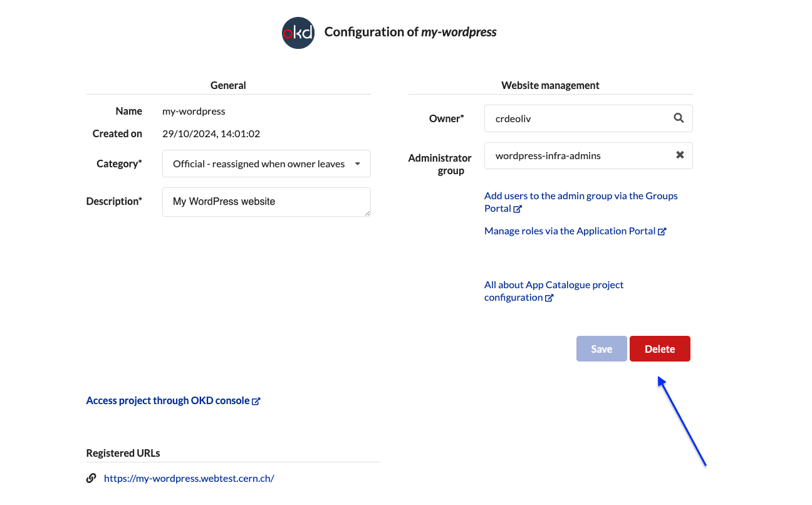Open the Category dropdown
The image size is (812, 505).
click(266, 164)
